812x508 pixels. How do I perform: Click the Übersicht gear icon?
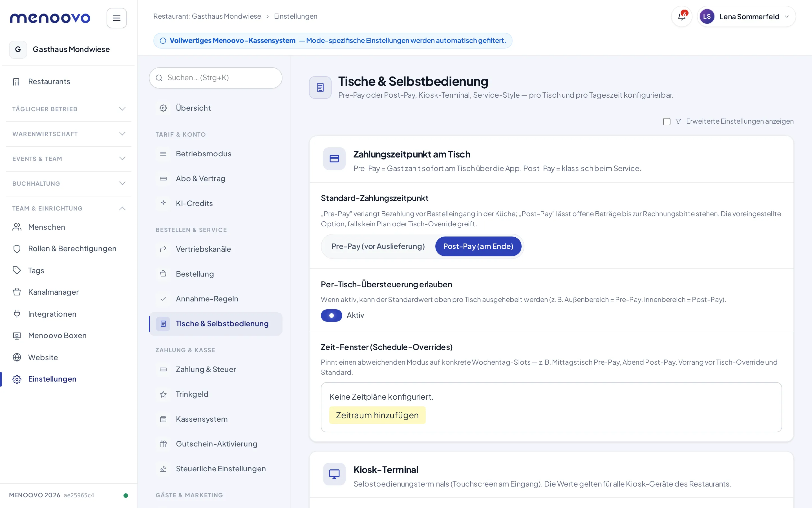click(163, 108)
